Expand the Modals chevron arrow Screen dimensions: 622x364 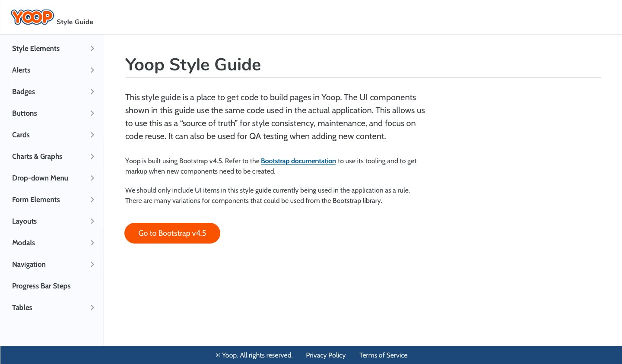coord(92,243)
